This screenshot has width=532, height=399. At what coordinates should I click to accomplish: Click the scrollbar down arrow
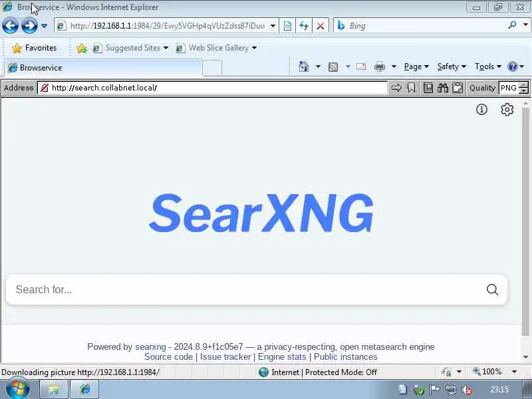click(x=525, y=357)
